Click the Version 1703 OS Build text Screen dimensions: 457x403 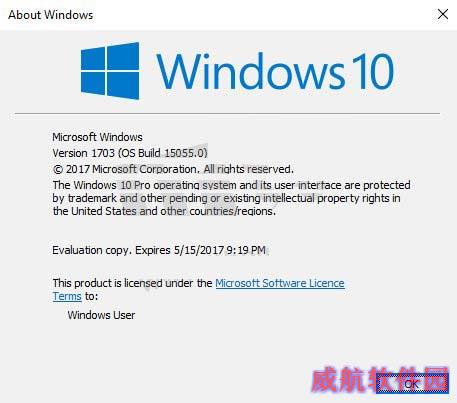130,153
